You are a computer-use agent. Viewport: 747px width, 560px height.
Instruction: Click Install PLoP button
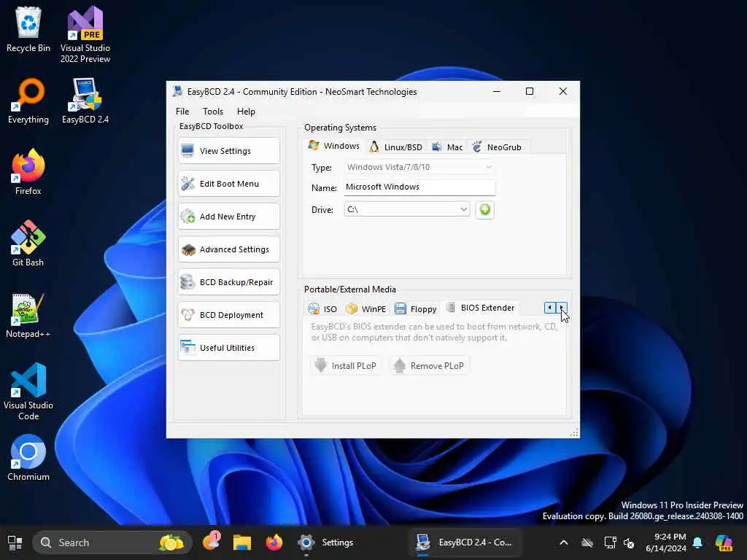(347, 366)
